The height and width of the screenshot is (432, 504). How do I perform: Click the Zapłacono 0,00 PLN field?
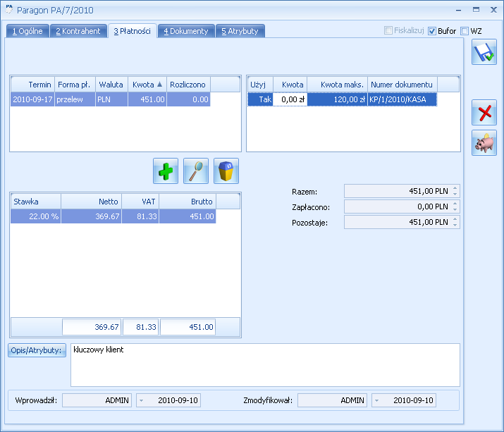[402, 206]
